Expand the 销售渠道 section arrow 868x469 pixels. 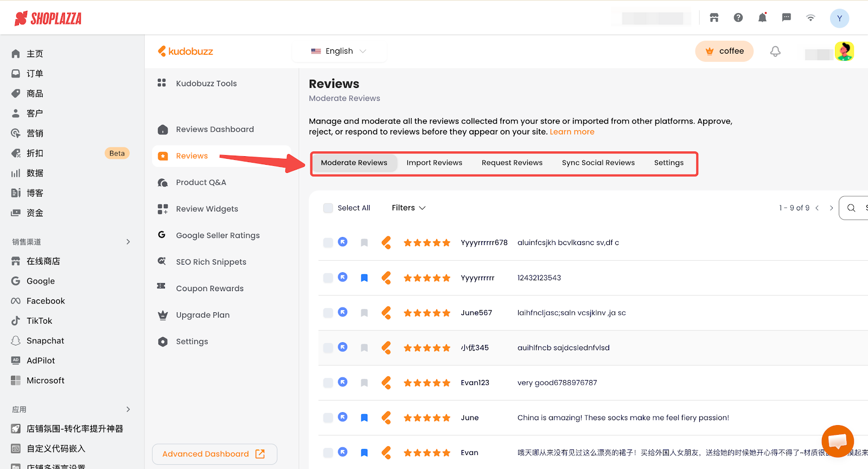pyautogui.click(x=128, y=242)
